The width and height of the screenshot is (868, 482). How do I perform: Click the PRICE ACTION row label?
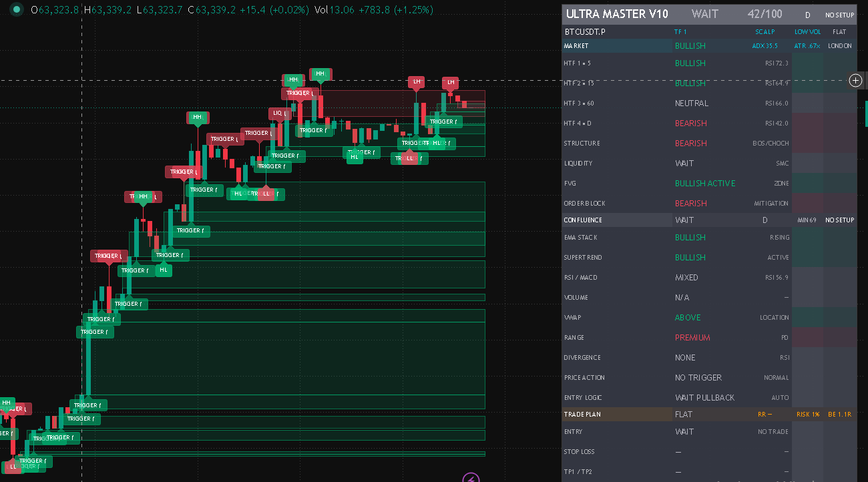(584, 378)
